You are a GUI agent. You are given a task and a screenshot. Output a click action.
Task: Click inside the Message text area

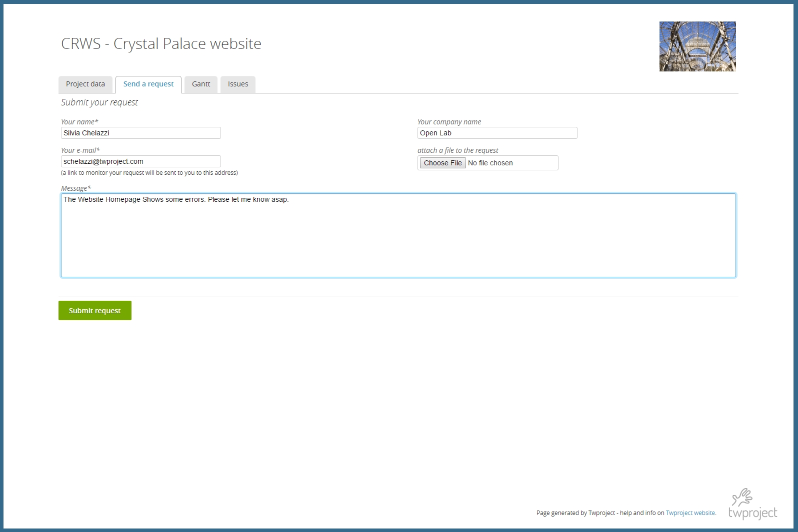click(398, 235)
